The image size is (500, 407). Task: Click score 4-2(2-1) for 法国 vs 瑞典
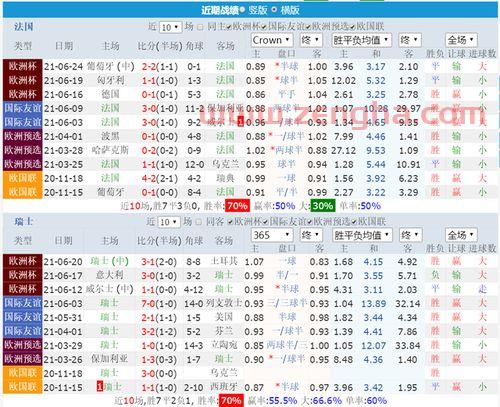click(x=160, y=179)
